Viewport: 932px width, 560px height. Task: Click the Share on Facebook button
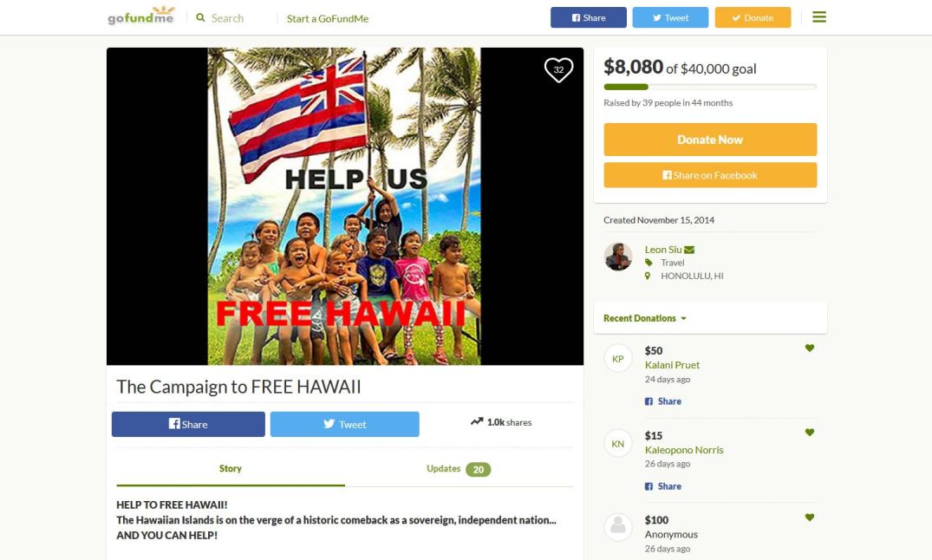coord(710,175)
